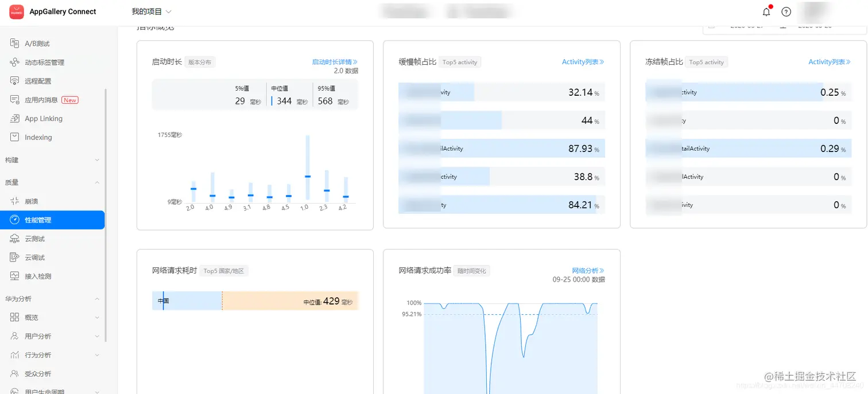Click the 行为分析 sidebar icon
The height and width of the screenshot is (394, 868).
click(15, 355)
